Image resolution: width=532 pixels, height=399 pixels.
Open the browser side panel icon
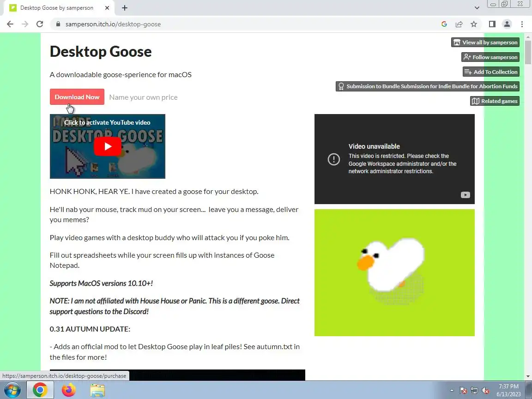click(492, 24)
